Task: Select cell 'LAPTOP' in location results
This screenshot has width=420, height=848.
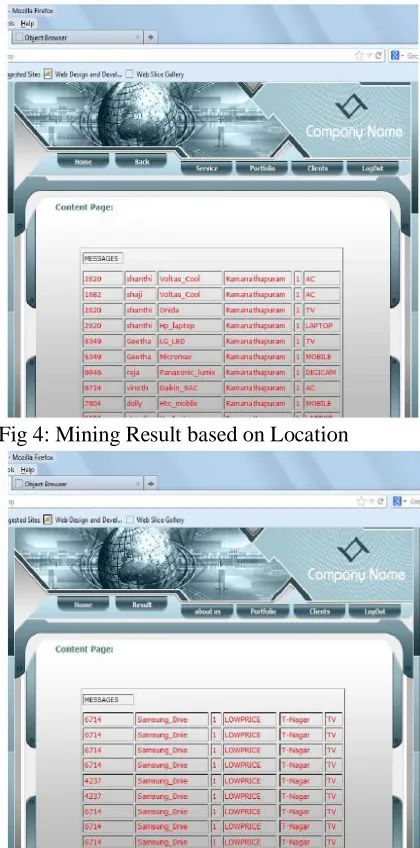Action: click(322, 326)
